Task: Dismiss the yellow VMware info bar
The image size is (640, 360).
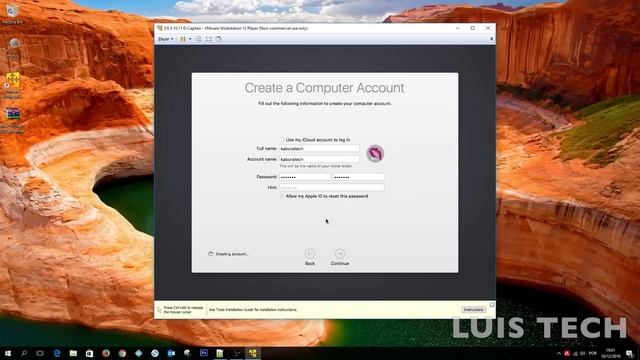Action: 492,305
